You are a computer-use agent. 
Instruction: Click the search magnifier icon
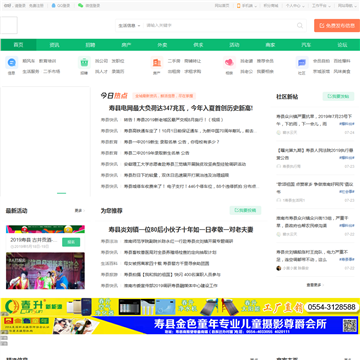pos(300,25)
